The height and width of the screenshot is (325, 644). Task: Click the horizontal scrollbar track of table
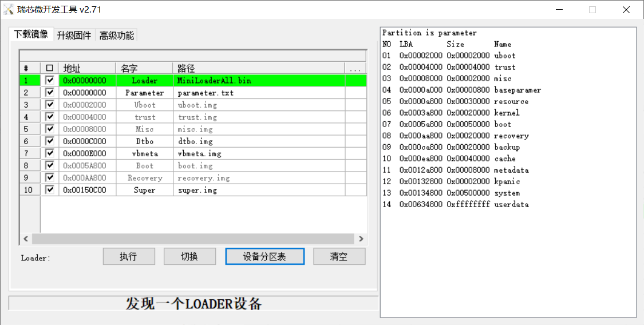(x=193, y=239)
